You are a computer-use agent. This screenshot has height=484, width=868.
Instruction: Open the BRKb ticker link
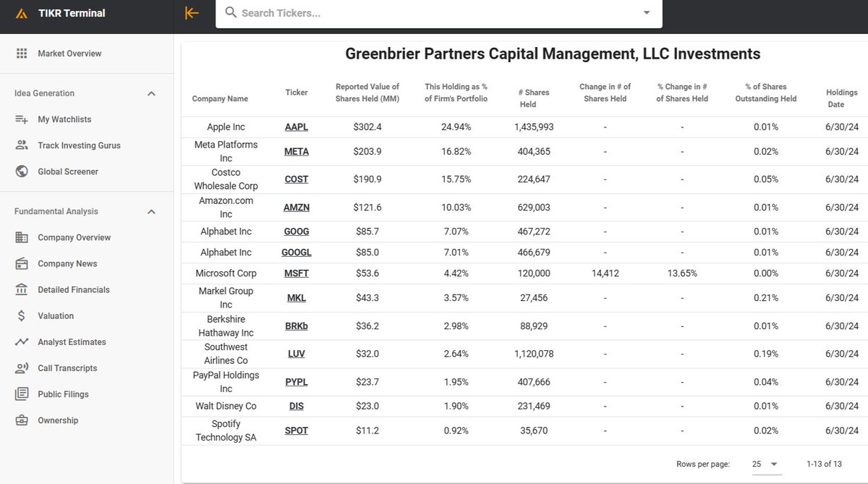pos(297,326)
